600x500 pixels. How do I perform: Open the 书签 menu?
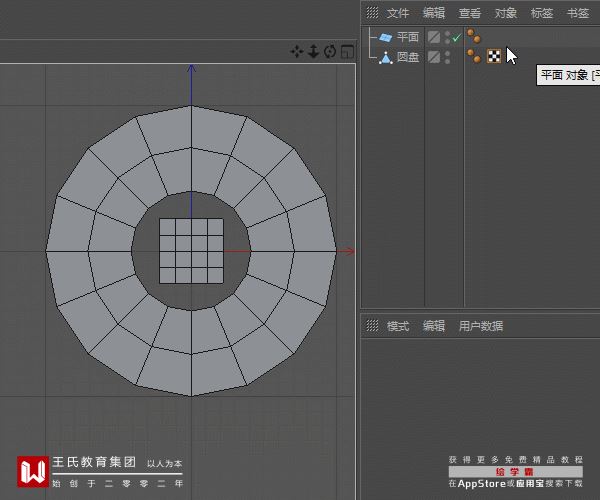pos(577,13)
